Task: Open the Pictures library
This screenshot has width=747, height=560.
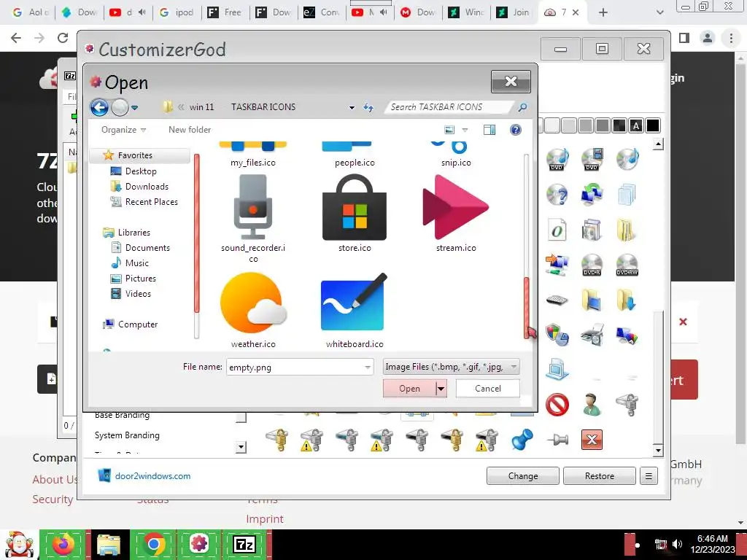Action: (141, 279)
